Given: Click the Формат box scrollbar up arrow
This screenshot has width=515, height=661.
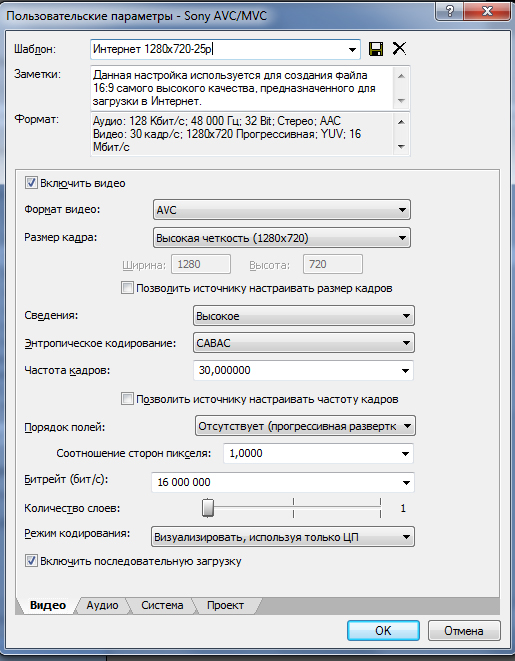Looking at the screenshot, I should pos(401,122).
